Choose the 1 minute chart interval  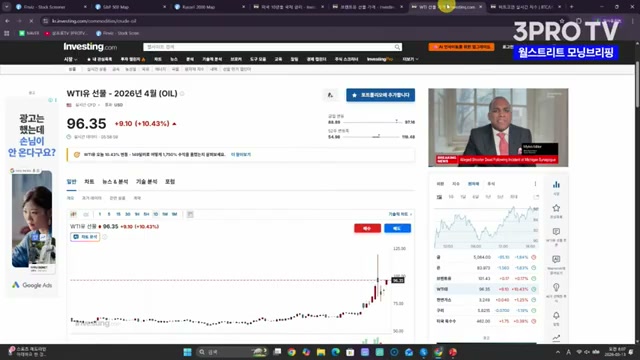coord(100,214)
